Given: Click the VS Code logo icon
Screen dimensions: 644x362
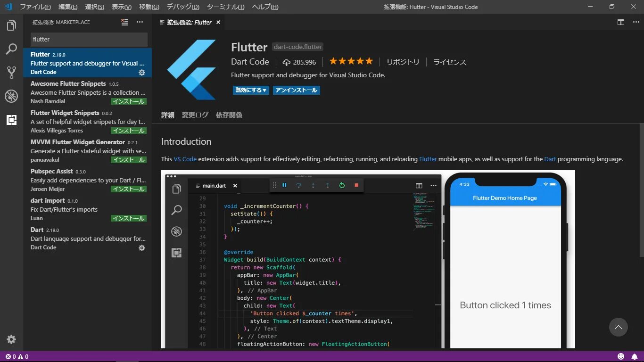Looking at the screenshot, I should pyautogui.click(x=8, y=7).
